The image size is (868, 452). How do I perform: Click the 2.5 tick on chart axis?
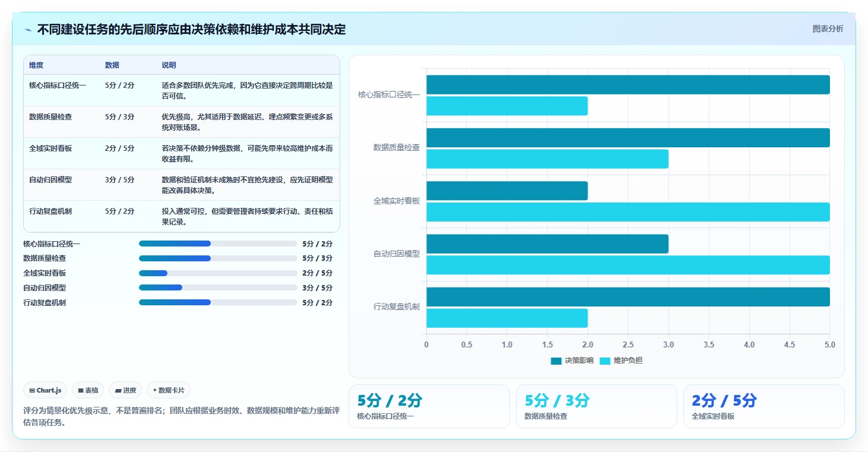tap(628, 344)
